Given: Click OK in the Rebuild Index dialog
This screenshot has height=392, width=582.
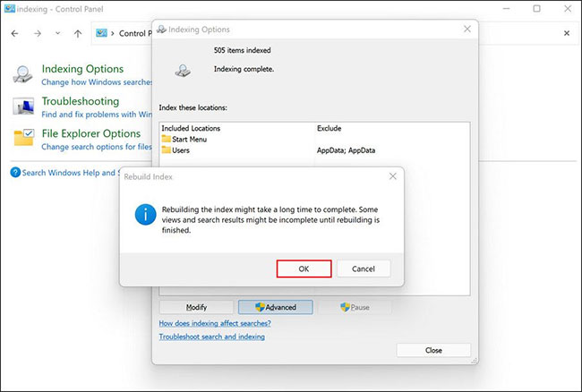Looking at the screenshot, I should coord(304,268).
